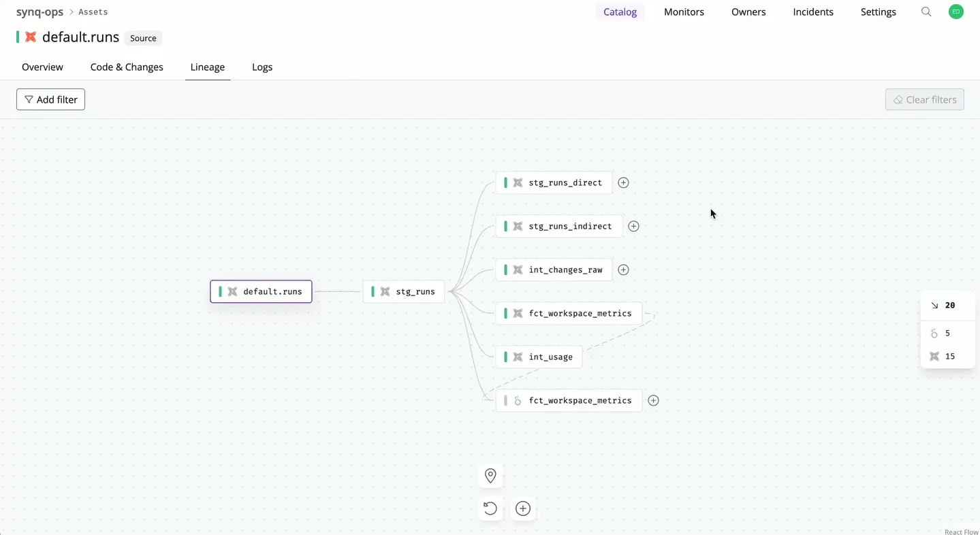Click the filter funnel icon in Add filter
The width and height of the screenshot is (980, 535).
click(29, 99)
